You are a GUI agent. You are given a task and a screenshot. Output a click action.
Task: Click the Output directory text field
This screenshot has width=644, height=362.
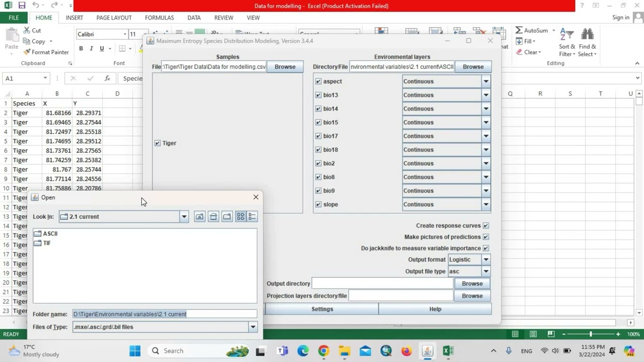click(x=382, y=284)
